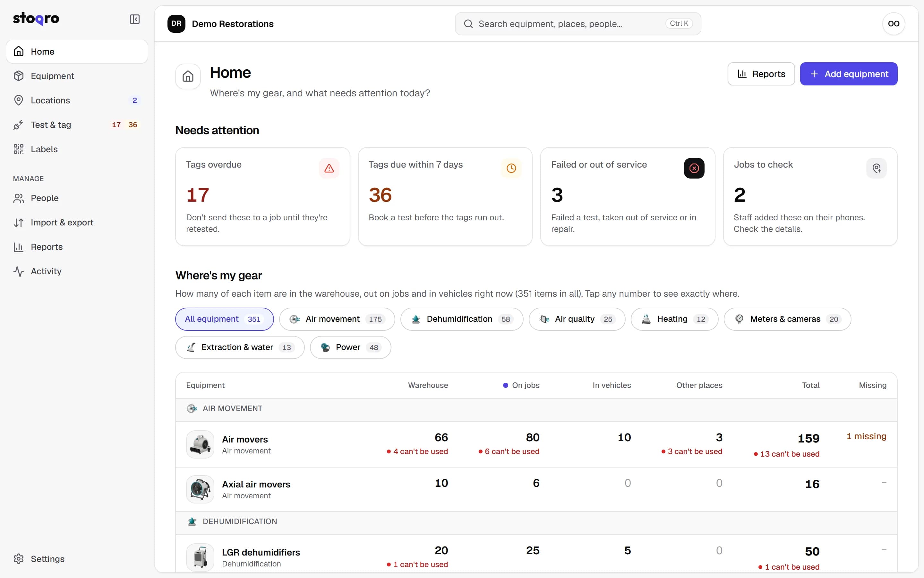Image resolution: width=924 pixels, height=578 pixels.
Task: Focus the search equipment field
Action: pyautogui.click(x=578, y=24)
